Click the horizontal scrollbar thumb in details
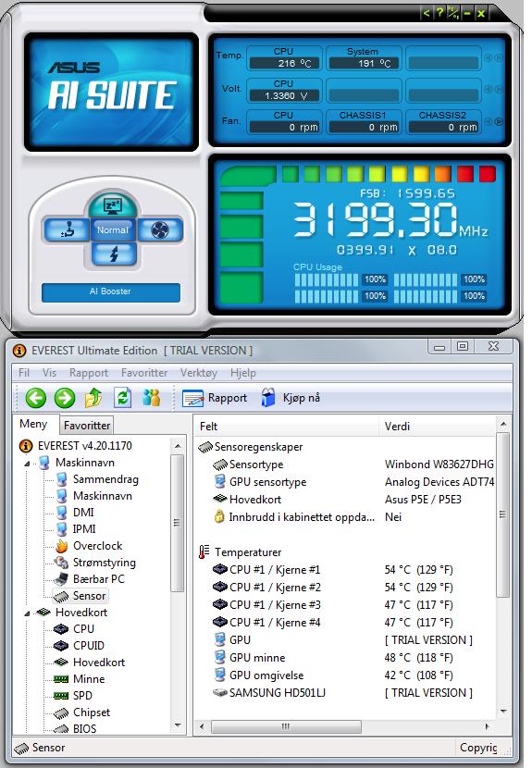Screen dimensions: 532x768 [286, 727]
